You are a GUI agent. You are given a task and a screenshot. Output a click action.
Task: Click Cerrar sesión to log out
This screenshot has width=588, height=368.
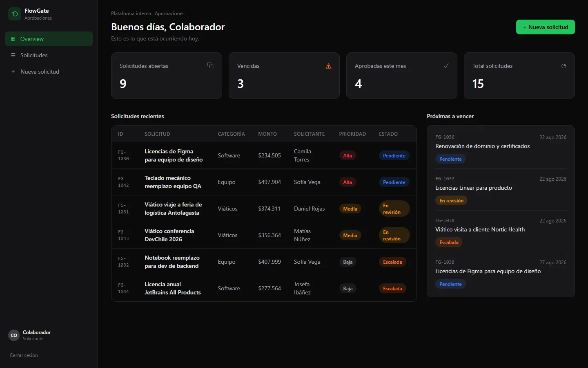[24, 355]
